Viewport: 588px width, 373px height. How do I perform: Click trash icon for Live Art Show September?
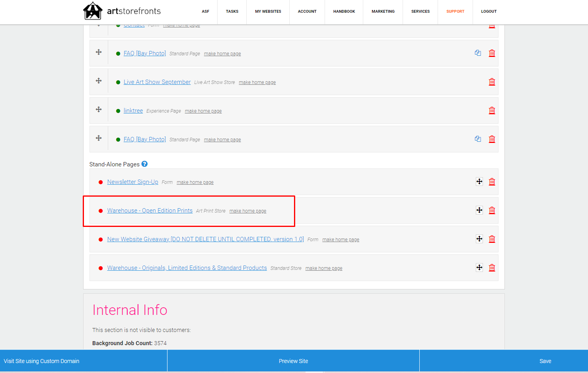492,82
